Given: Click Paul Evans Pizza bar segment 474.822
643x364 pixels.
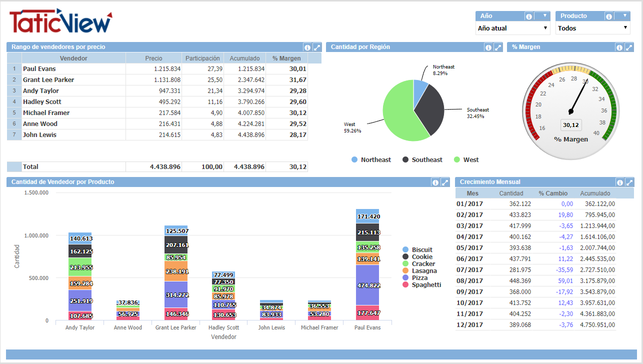Looking at the screenshot, I should pos(367,285).
